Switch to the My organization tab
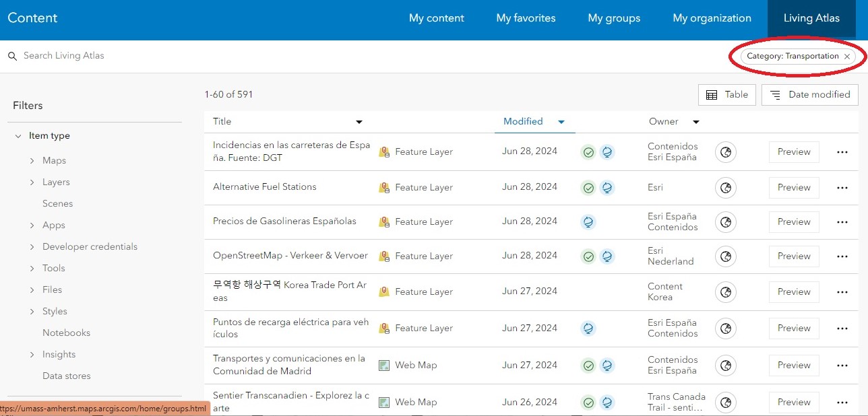This screenshot has height=416, width=868. pos(712,18)
